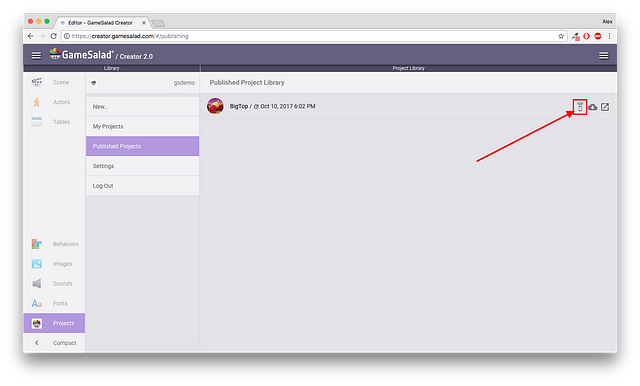Open the Tables sidebar item
This screenshot has height=386, width=640.
pos(54,122)
